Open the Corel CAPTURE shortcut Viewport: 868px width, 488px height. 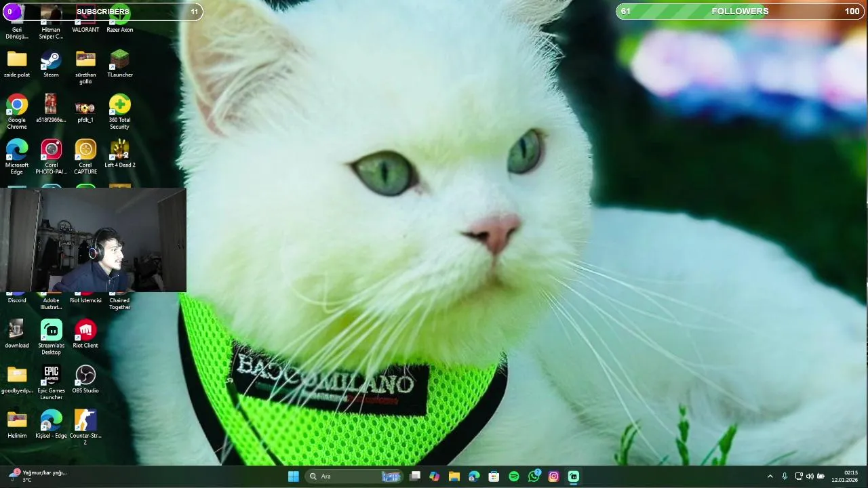coord(85,157)
